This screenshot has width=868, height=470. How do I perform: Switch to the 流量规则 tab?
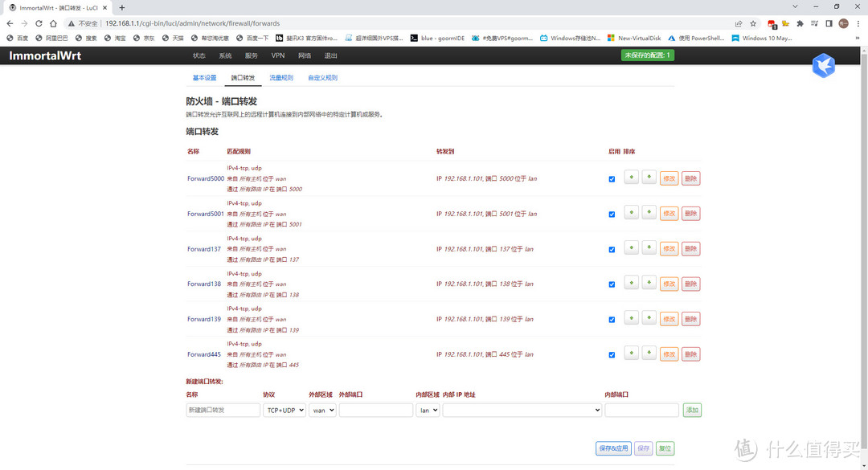tap(281, 78)
